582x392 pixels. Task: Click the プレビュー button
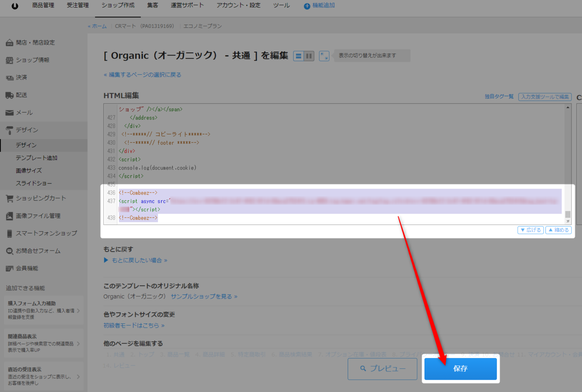(x=382, y=369)
